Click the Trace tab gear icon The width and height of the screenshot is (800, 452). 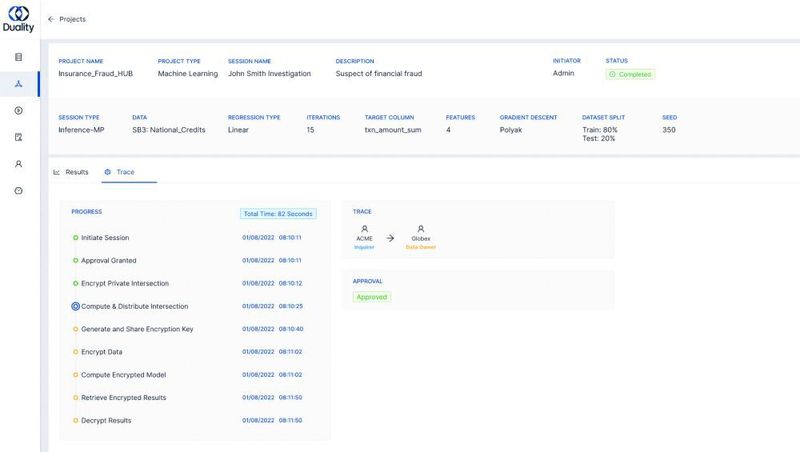point(108,172)
